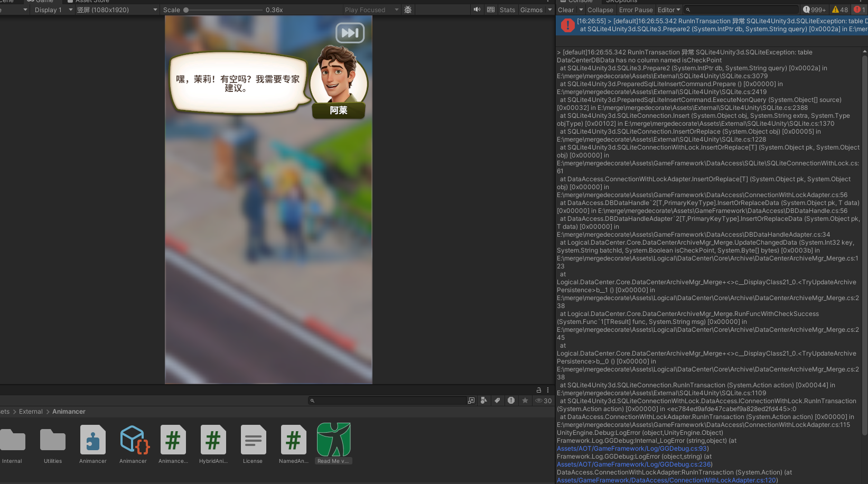Click the skip dialogue fast-forward button

coord(350,33)
